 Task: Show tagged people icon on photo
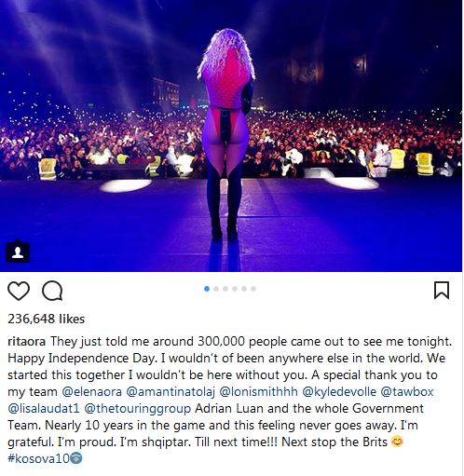(x=18, y=252)
